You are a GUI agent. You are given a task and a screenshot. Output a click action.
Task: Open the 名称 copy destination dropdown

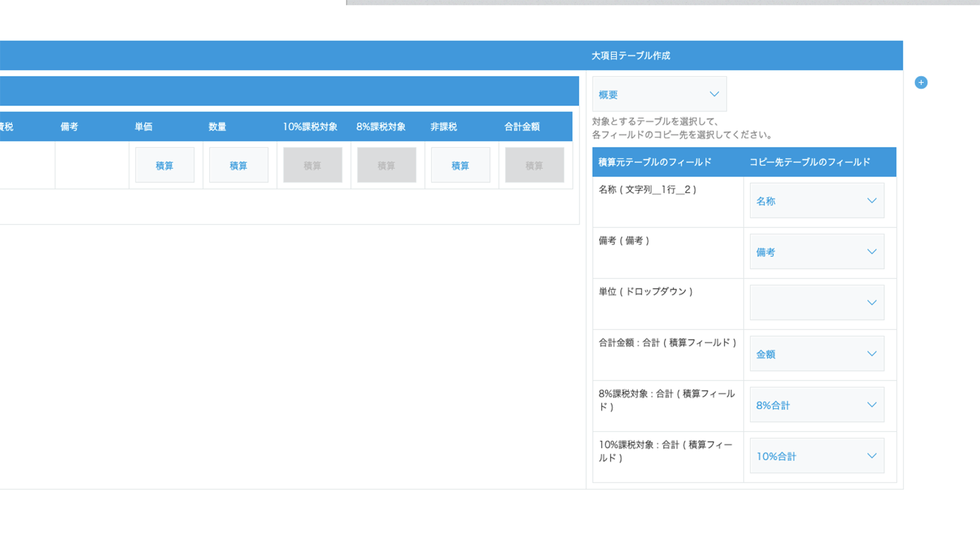(x=817, y=201)
